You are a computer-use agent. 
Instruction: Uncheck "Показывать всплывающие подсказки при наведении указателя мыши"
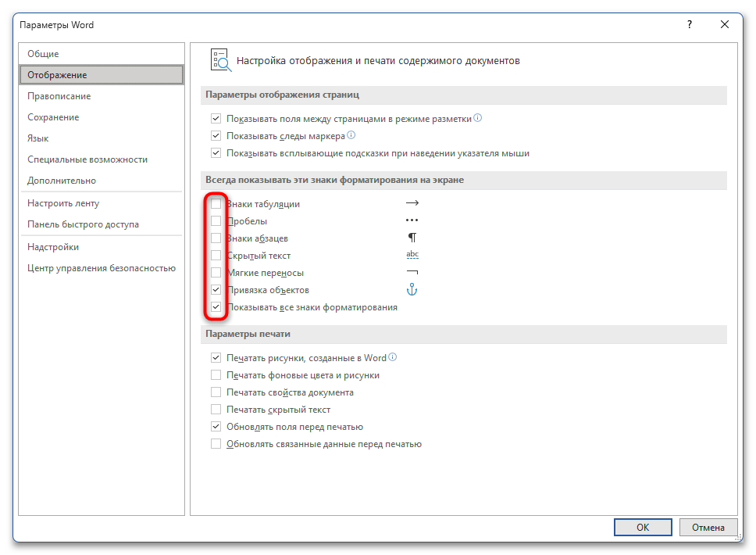(x=216, y=153)
